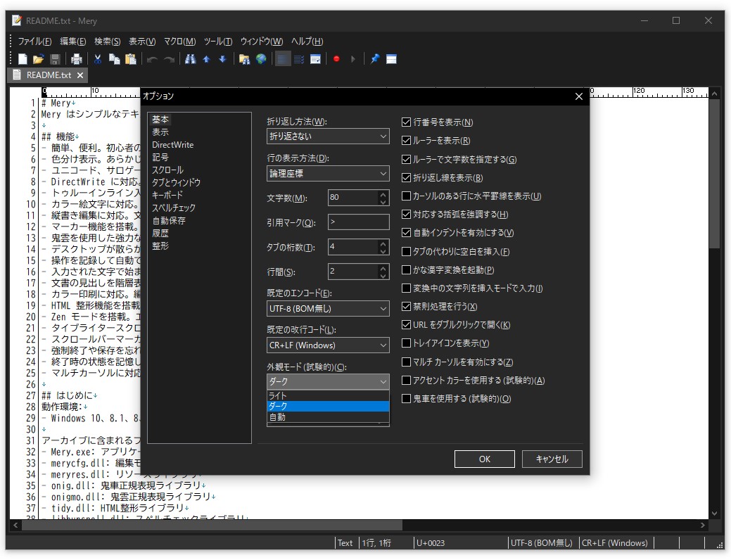Click the vertical scrollbar thumb of the editor
The image size is (731, 560).
(x=714, y=174)
